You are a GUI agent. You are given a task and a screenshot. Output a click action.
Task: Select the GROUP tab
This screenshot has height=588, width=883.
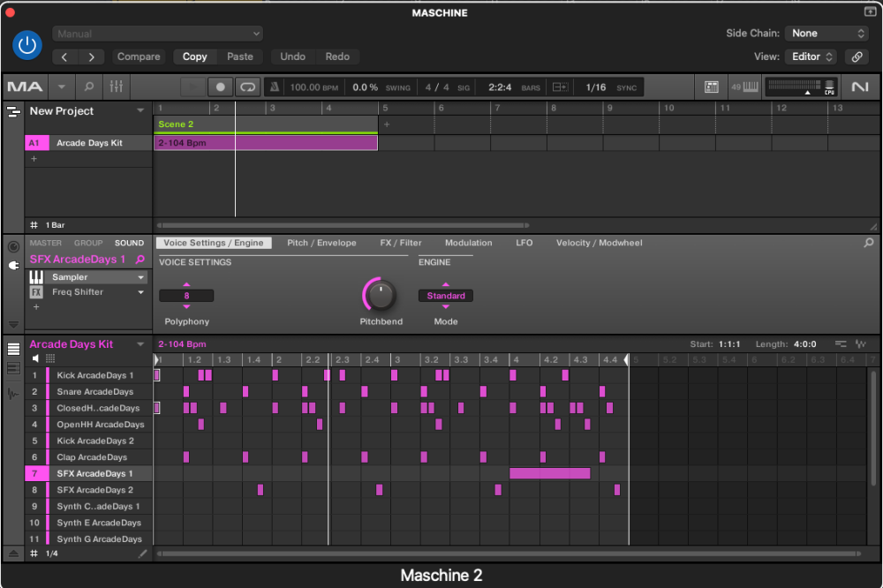coord(88,243)
